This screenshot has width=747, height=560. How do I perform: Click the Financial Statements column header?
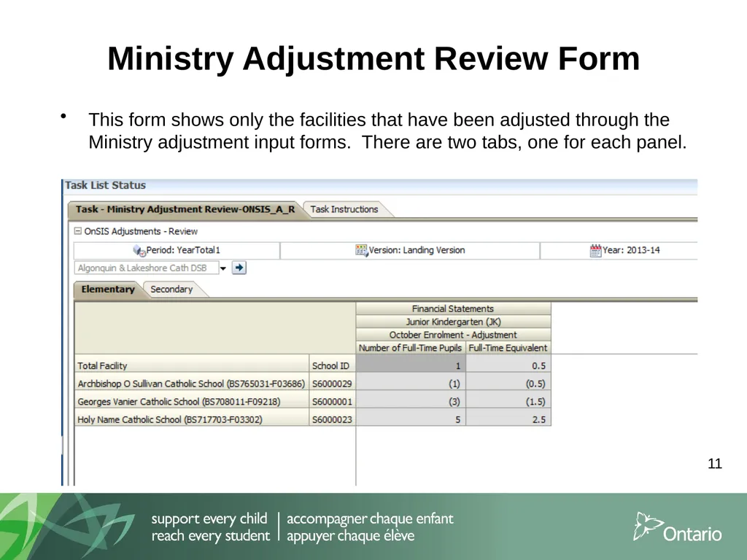[x=453, y=308]
